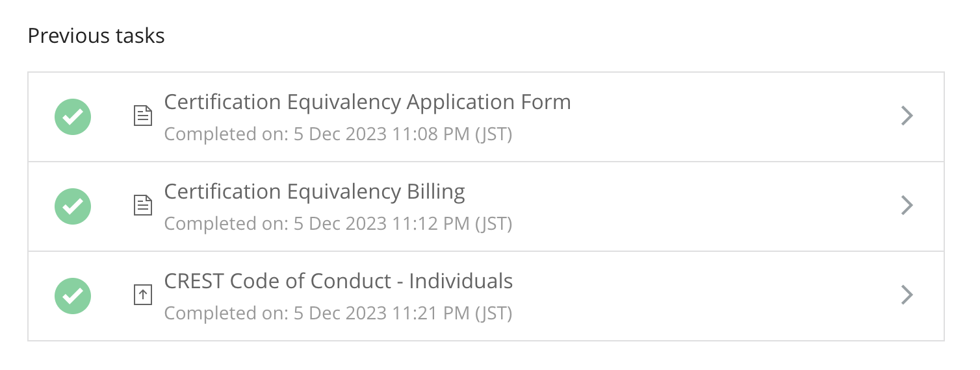Click the word Individuals in the CREST task title
This screenshot has width=980, height=370.
tap(461, 282)
